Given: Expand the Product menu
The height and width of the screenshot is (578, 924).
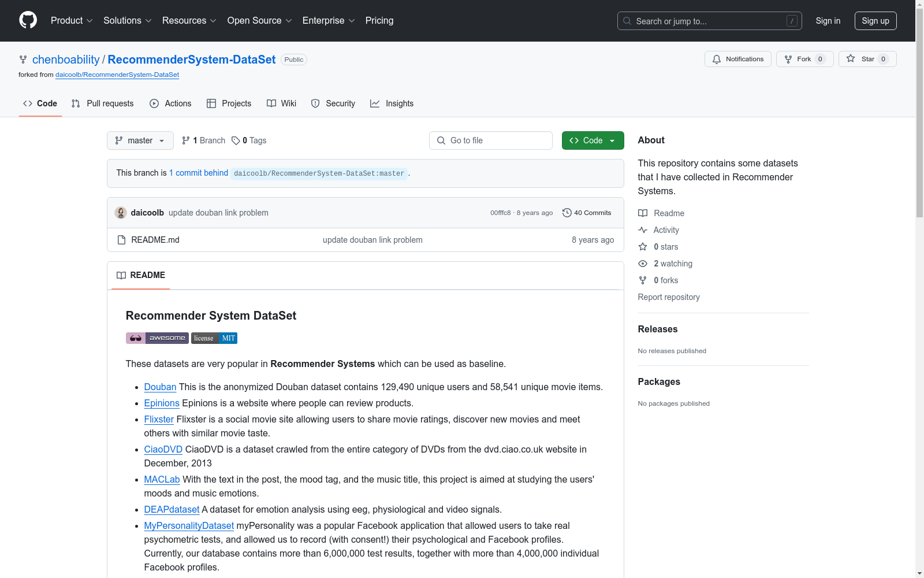Looking at the screenshot, I should pyautogui.click(x=72, y=21).
